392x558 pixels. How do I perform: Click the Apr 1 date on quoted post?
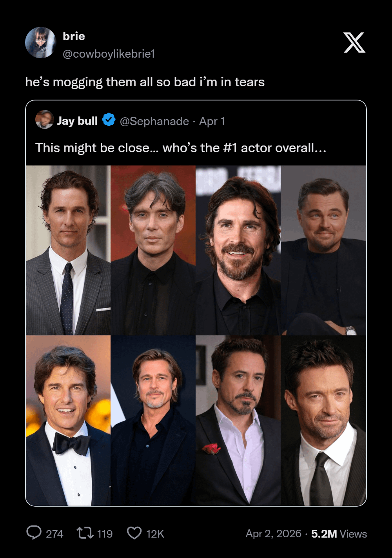[x=212, y=121]
